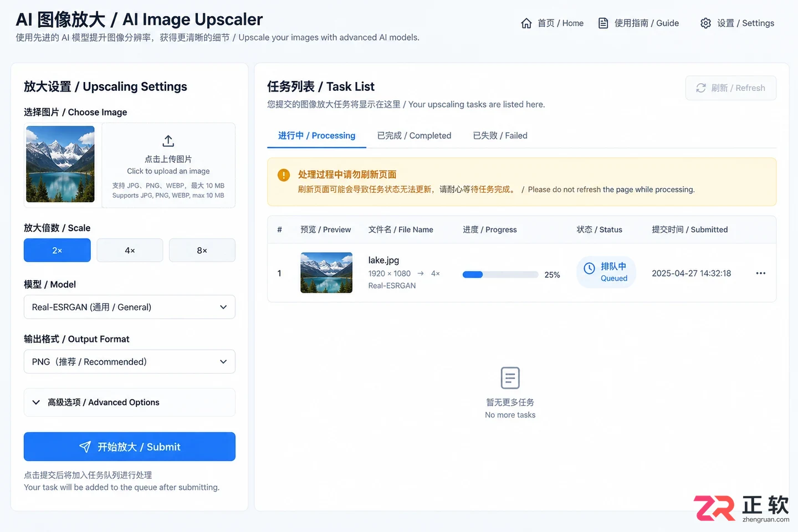Open the Settings link
The height and width of the screenshot is (532, 798).
[738, 23]
